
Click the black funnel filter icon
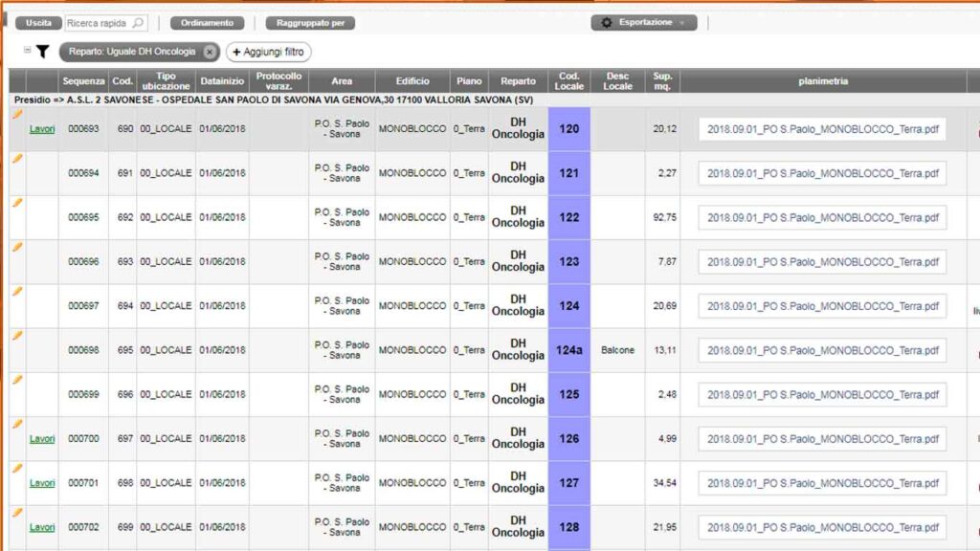(42, 52)
